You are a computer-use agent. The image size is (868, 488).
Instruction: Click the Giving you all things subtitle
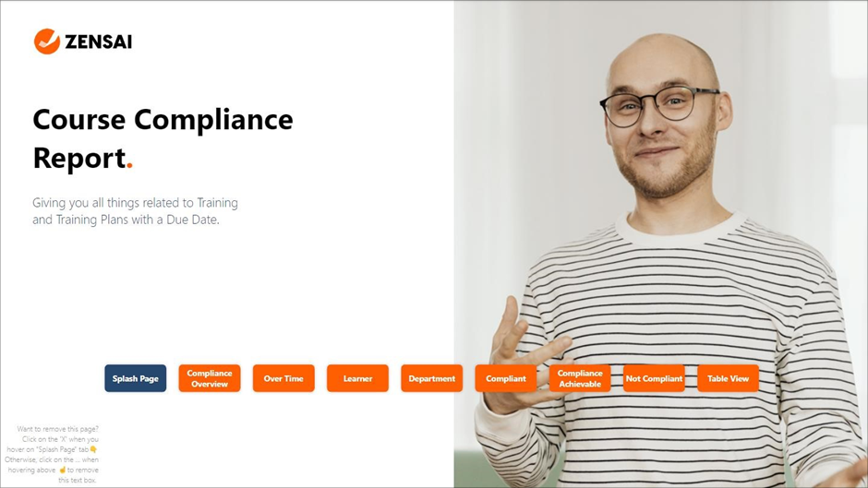pyautogui.click(x=135, y=211)
